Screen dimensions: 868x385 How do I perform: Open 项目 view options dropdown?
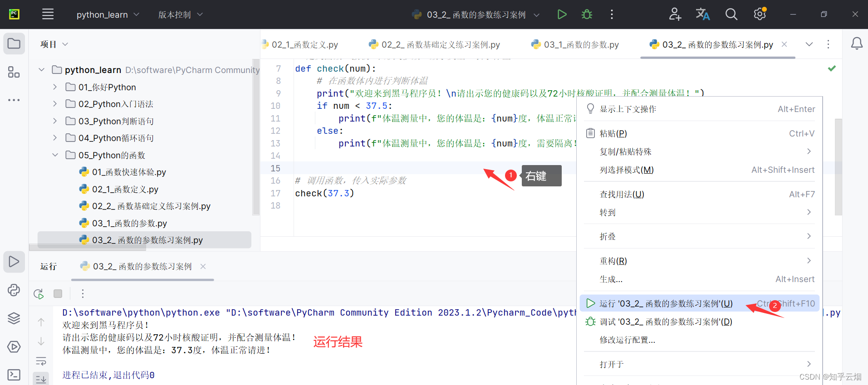(x=54, y=44)
